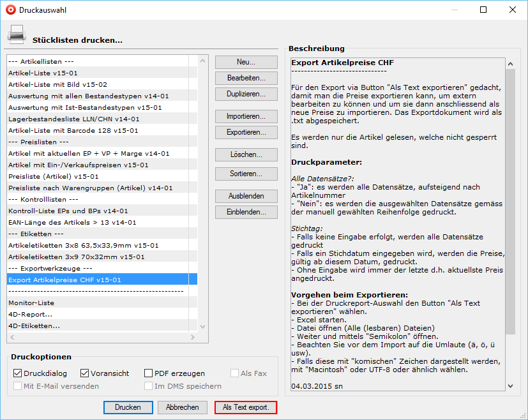The width and height of the screenshot is (528, 420).
Task: Click the Importieren... button
Action: click(x=246, y=116)
